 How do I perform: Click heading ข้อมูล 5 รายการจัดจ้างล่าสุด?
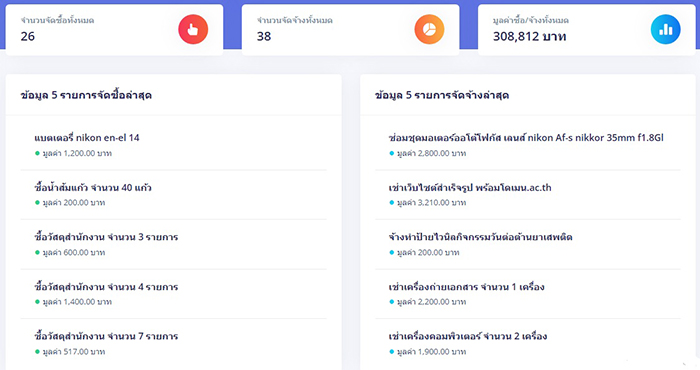(x=442, y=95)
